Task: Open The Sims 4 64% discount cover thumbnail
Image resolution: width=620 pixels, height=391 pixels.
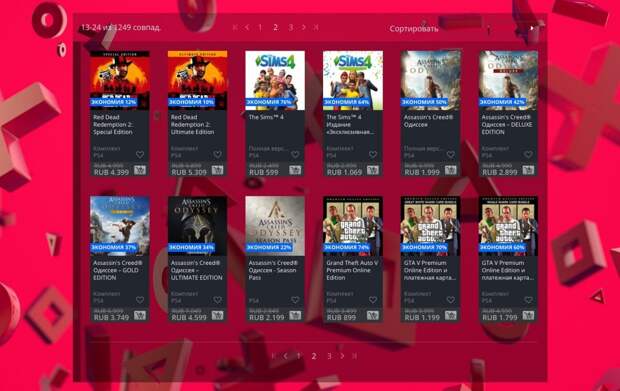Action: [353, 80]
